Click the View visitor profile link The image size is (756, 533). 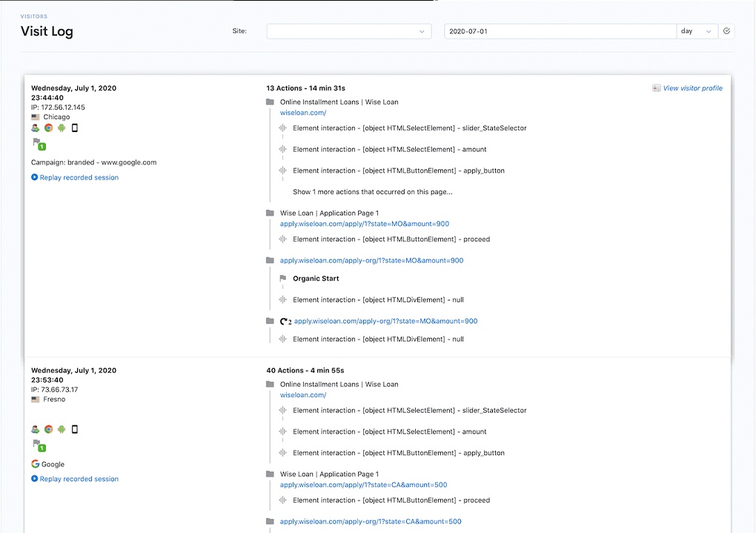pos(692,88)
